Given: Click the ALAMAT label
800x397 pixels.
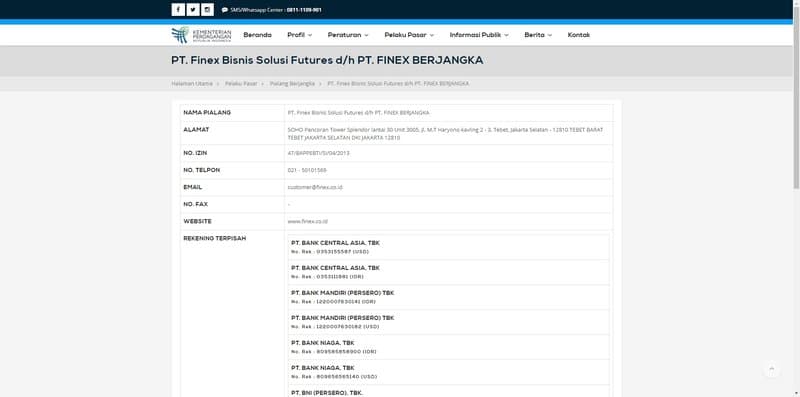Looking at the screenshot, I should pyautogui.click(x=196, y=130).
